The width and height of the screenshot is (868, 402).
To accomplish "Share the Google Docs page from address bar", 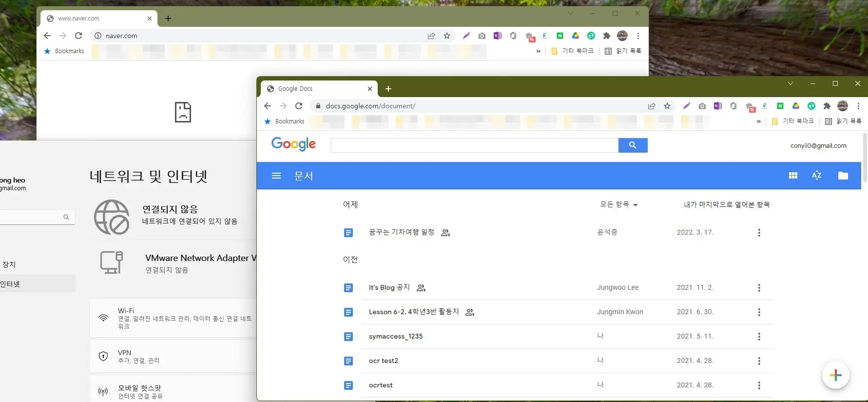I will pyautogui.click(x=652, y=106).
